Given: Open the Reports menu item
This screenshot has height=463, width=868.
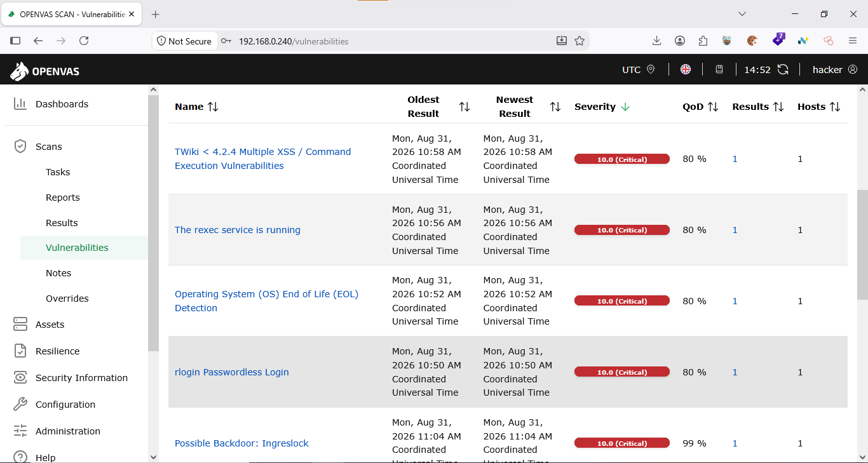Looking at the screenshot, I should click(63, 198).
